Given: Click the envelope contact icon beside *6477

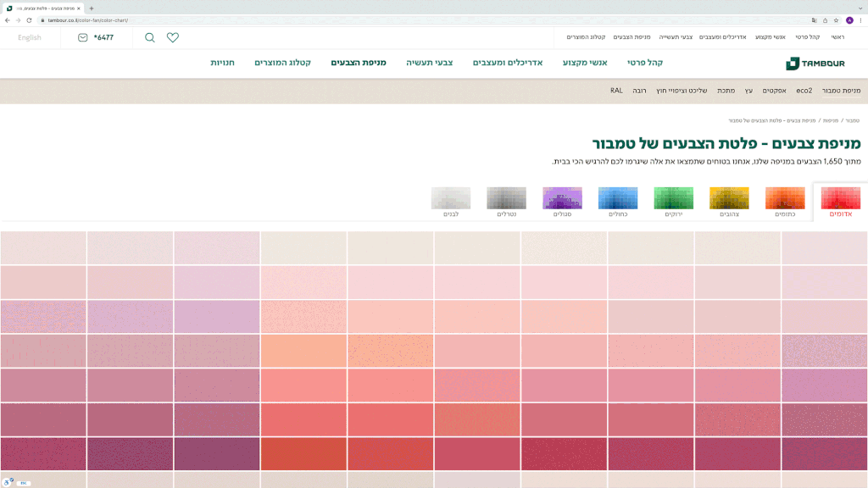Looking at the screenshot, I should [82, 37].
